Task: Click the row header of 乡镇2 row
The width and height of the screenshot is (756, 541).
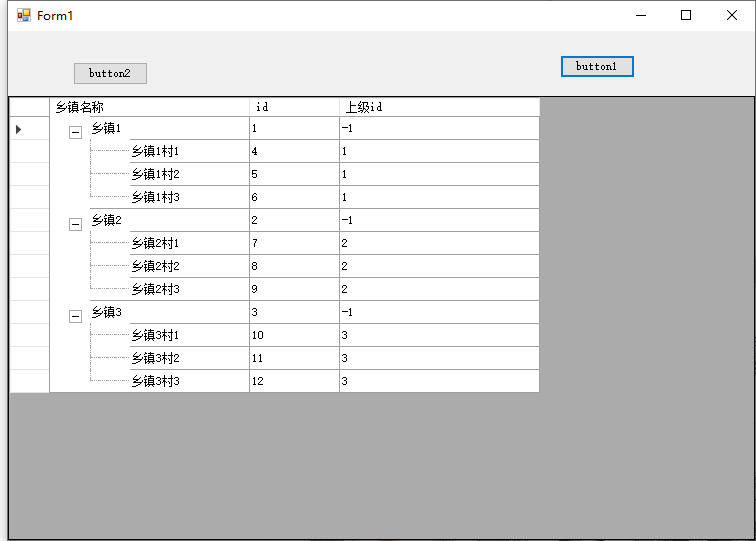Action: pos(29,220)
